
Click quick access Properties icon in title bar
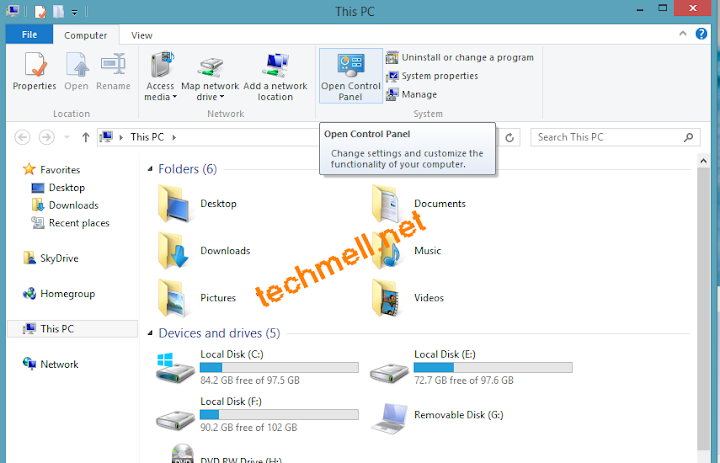(x=40, y=11)
